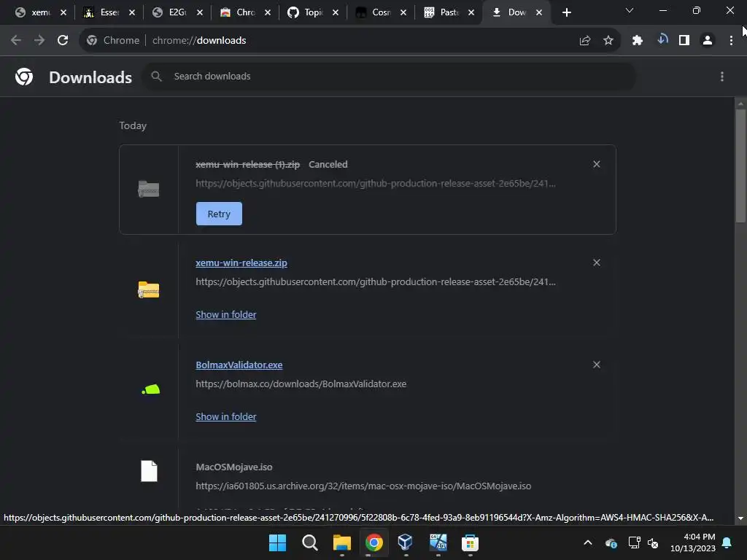
Task: Focus the Search downloads field
Action: [x=389, y=76]
